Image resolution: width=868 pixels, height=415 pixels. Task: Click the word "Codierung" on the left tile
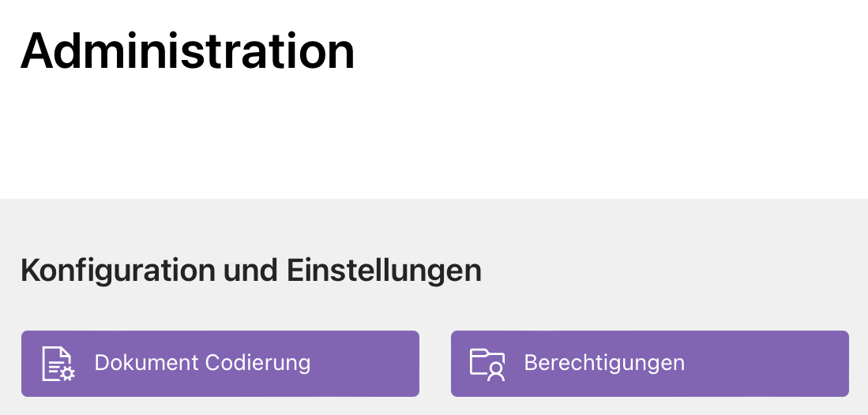click(x=257, y=363)
